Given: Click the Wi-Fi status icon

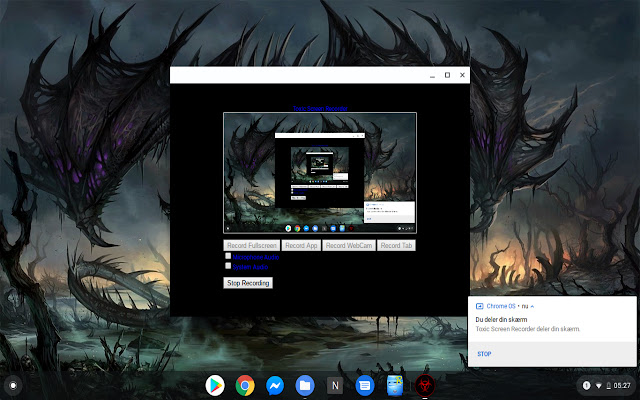Looking at the screenshot, I should pyautogui.click(x=598, y=386).
